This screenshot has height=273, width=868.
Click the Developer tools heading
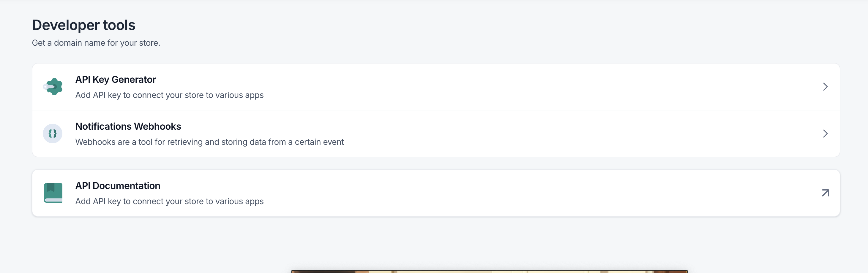click(x=83, y=25)
